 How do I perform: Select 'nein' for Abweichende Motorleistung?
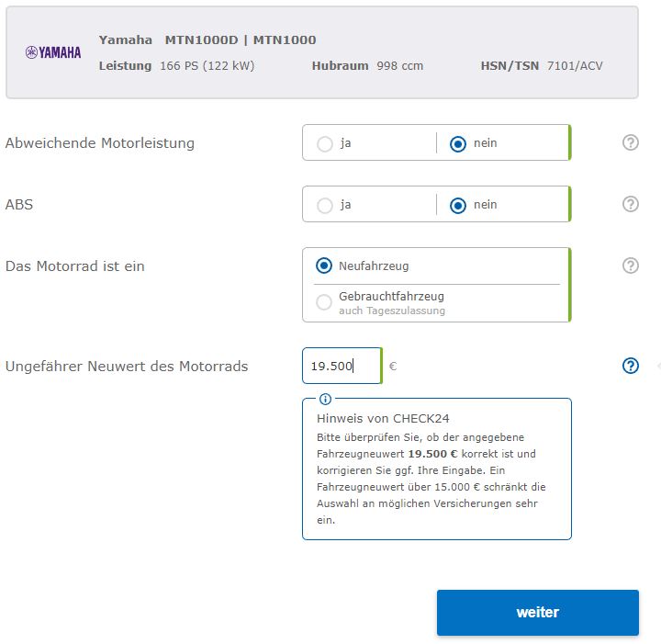pyautogui.click(x=458, y=143)
